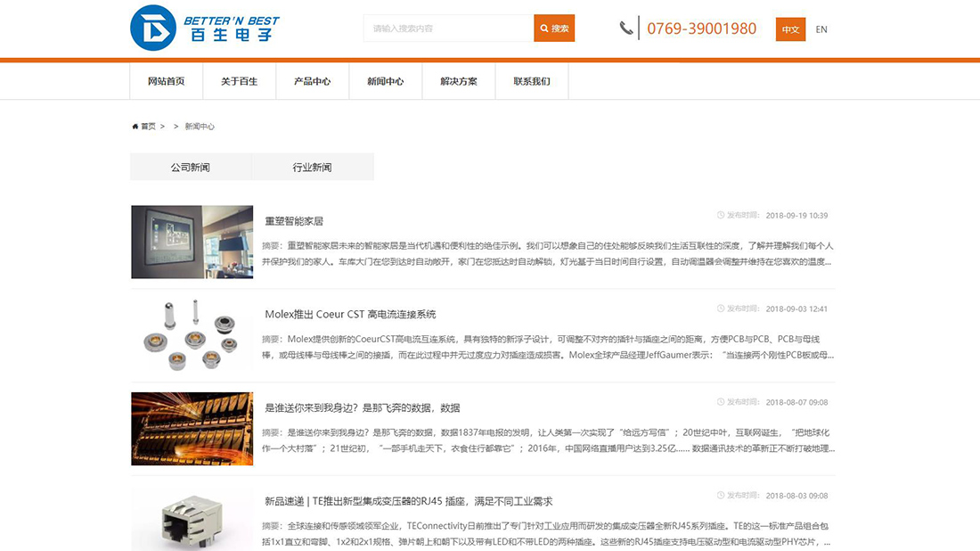Viewport: 980px width, 551px height.
Task: Select the 中文 language option
Action: click(x=789, y=29)
